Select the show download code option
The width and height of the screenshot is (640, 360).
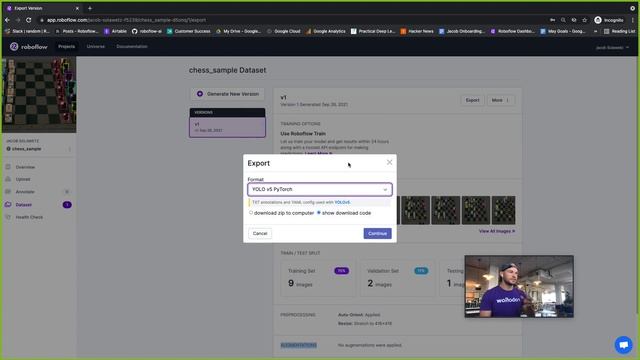(x=319, y=213)
